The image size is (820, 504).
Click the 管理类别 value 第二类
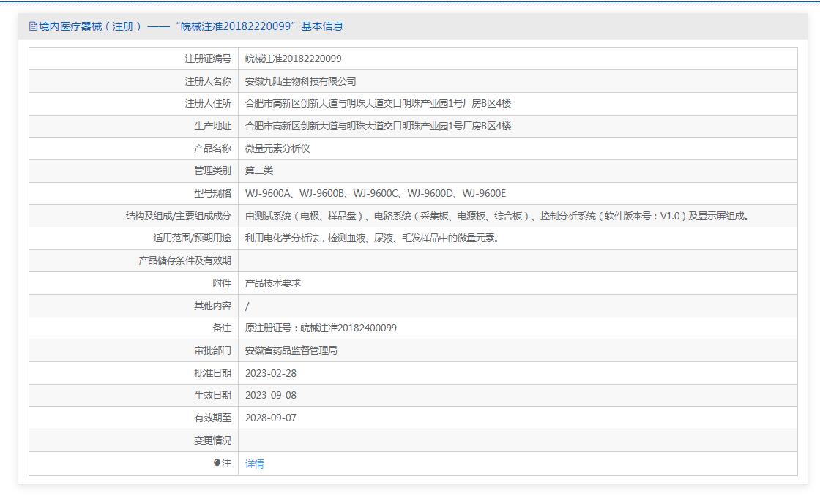tap(259, 170)
